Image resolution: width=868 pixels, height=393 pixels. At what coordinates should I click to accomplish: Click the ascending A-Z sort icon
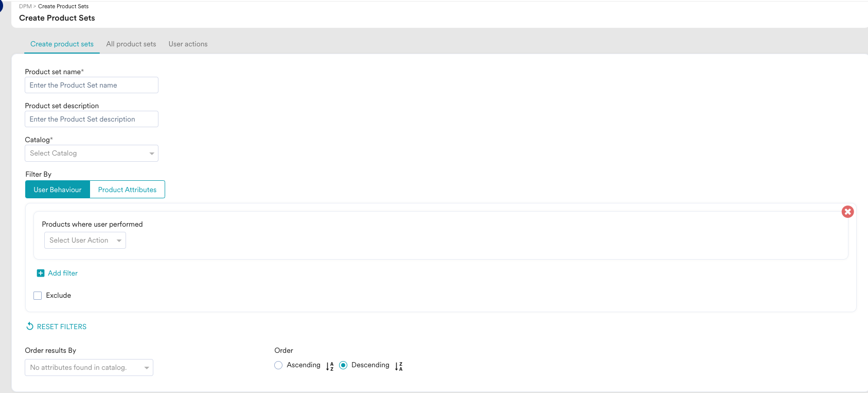[x=330, y=366]
